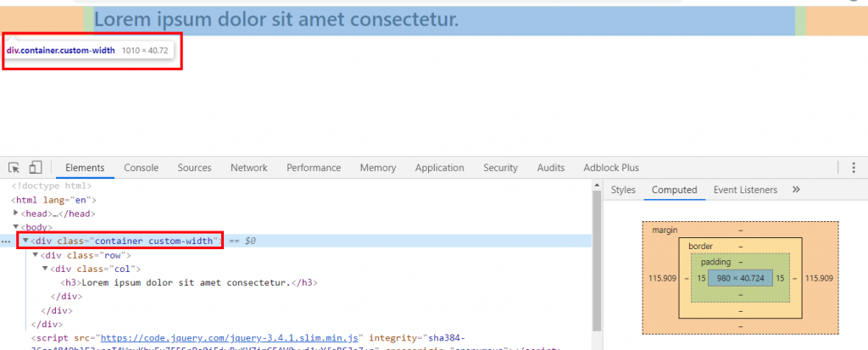Click the border label in box model
The width and height of the screenshot is (868, 350).
click(701, 246)
